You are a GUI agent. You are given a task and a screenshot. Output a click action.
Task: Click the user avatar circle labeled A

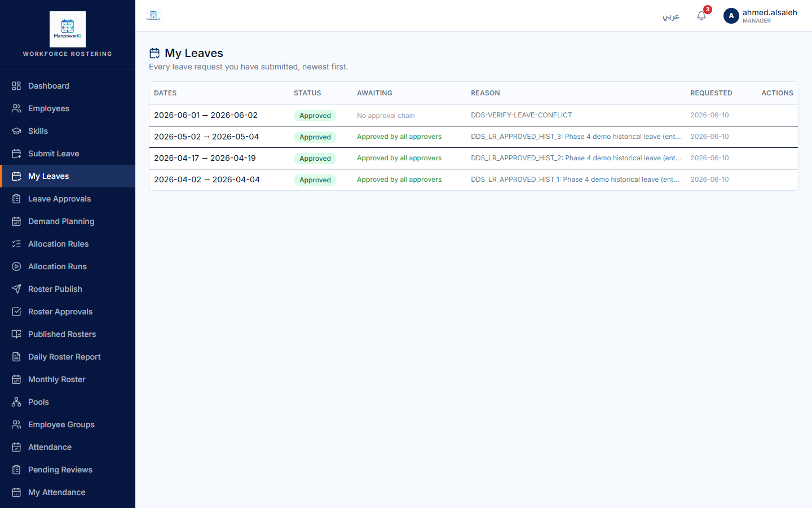coord(731,16)
